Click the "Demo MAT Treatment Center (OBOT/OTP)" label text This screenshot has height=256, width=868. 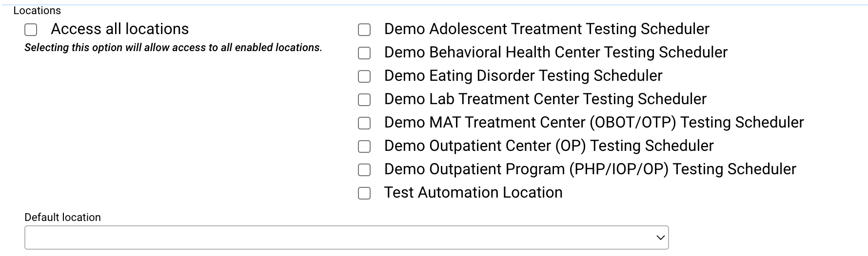(593, 123)
